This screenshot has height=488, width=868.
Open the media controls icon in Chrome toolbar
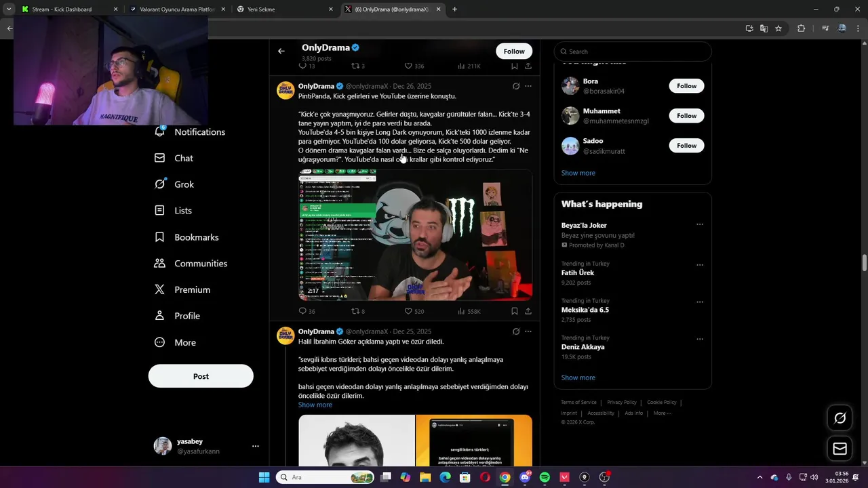825,28
